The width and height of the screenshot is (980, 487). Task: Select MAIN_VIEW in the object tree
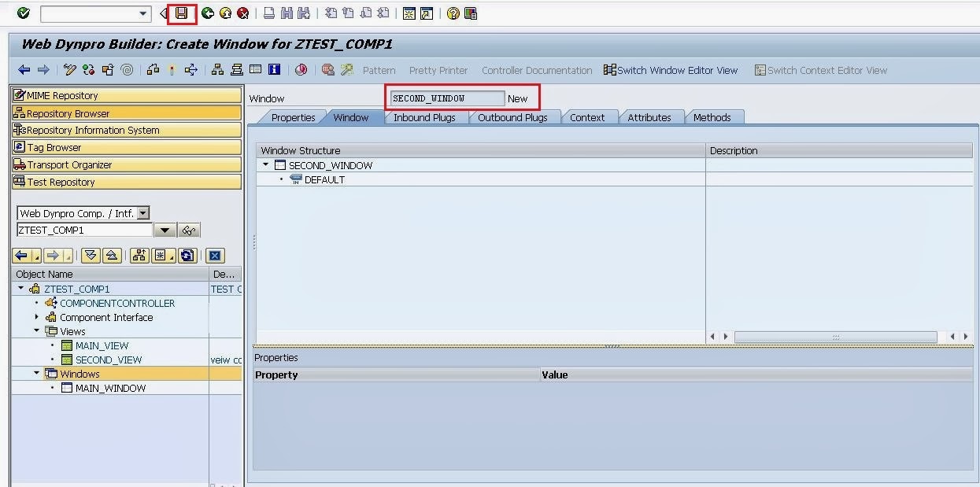102,345
